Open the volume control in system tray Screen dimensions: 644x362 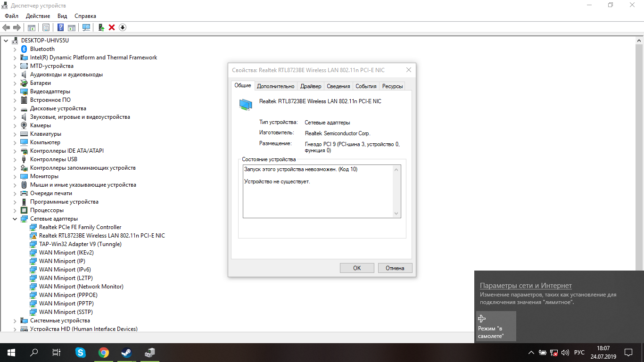click(565, 353)
